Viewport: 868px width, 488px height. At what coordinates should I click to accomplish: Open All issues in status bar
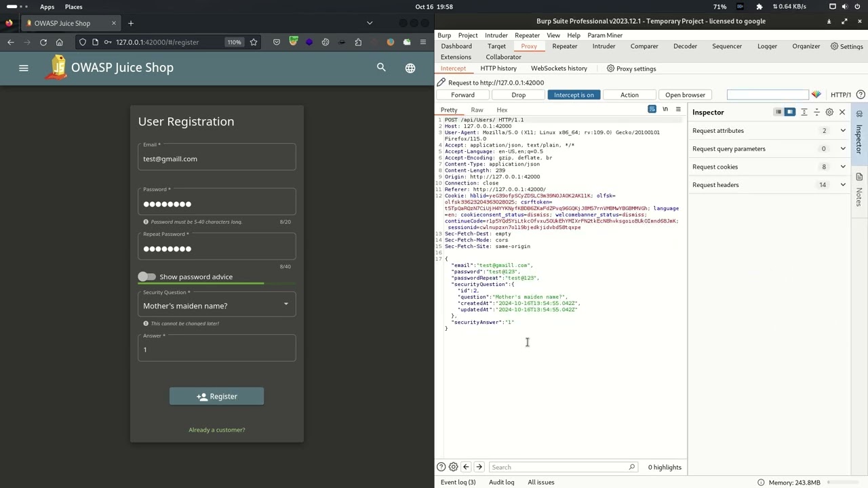[x=541, y=483]
